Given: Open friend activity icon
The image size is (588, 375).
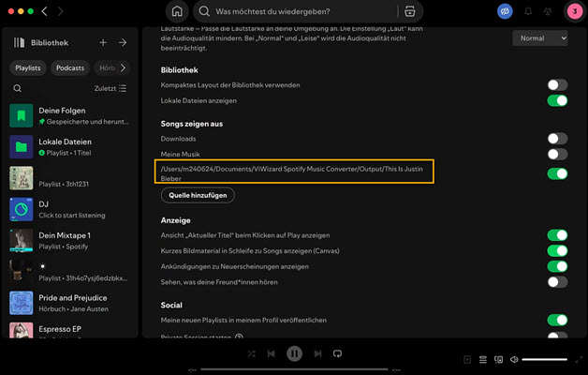Looking at the screenshot, I should [x=548, y=11].
